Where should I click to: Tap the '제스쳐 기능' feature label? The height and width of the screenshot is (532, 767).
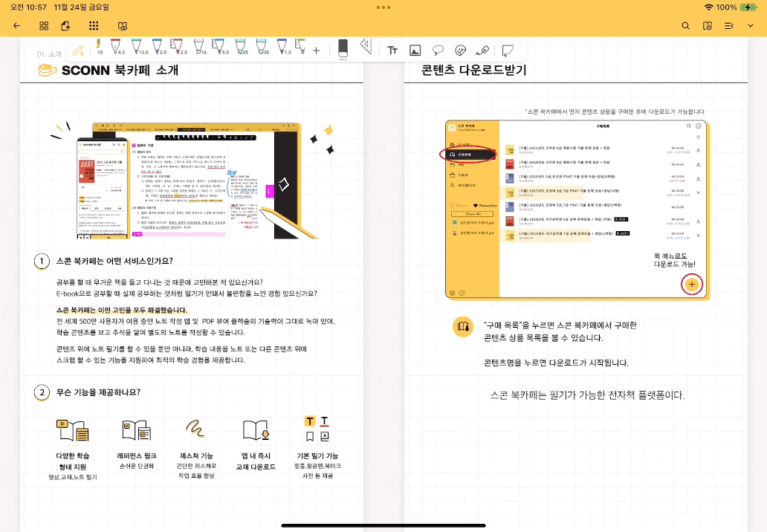[x=196, y=455]
